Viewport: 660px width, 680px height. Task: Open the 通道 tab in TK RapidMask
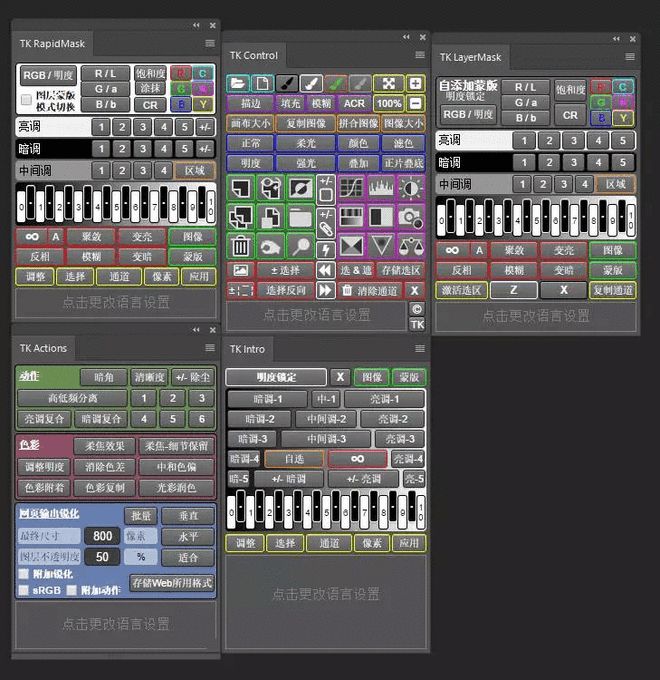(x=119, y=277)
